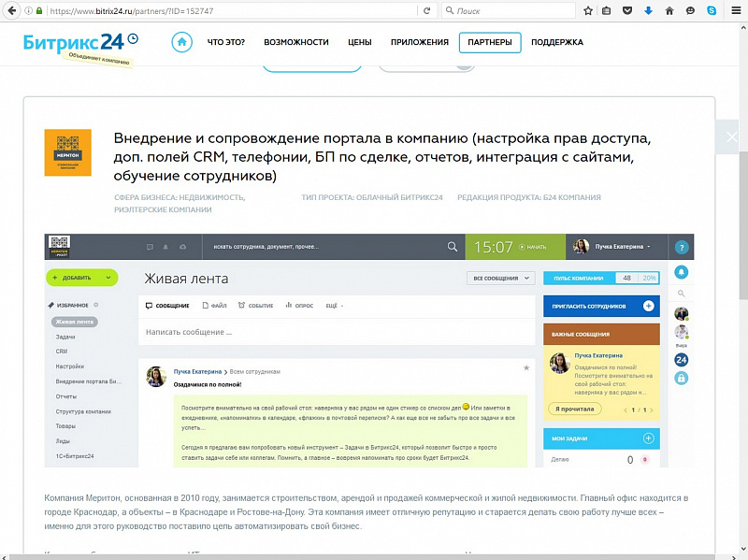Select the ОПРОС composer tab
The width and height of the screenshot is (748, 560).
[299, 306]
